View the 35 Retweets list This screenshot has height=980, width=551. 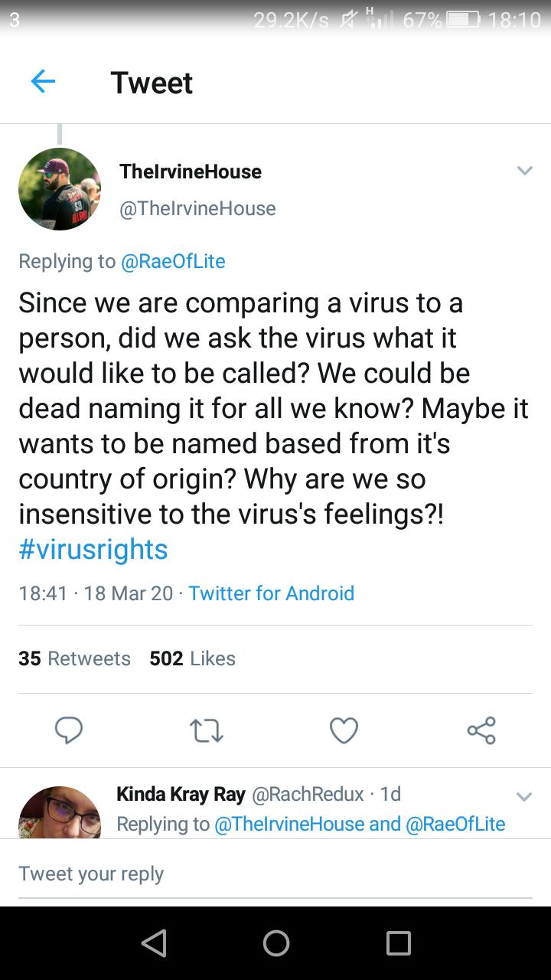75,658
